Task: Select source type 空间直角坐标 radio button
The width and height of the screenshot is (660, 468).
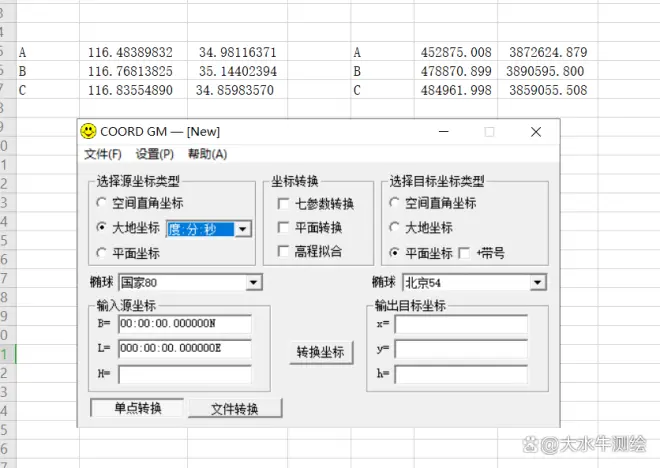Action: 103,203
